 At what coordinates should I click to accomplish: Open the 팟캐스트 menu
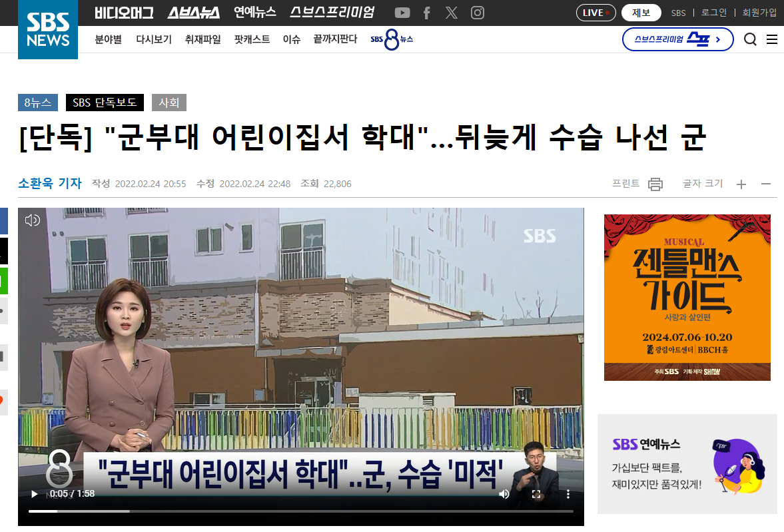[252, 39]
